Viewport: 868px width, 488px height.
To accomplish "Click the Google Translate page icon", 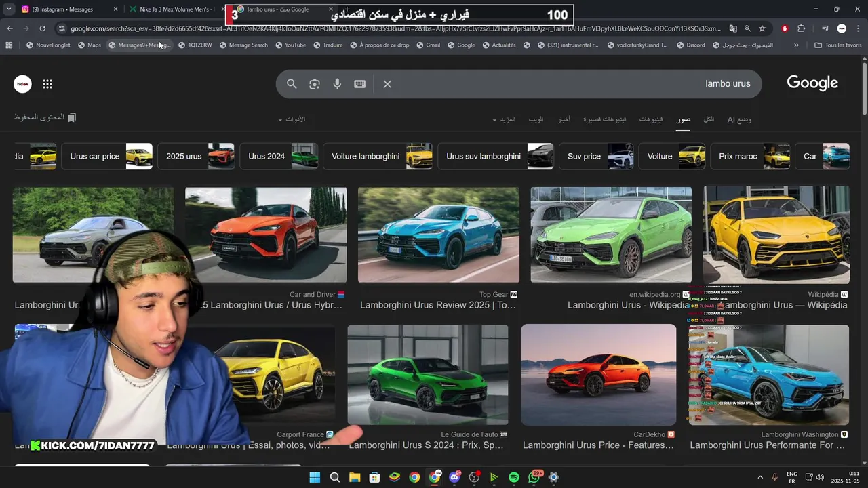I will click(x=733, y=28).
